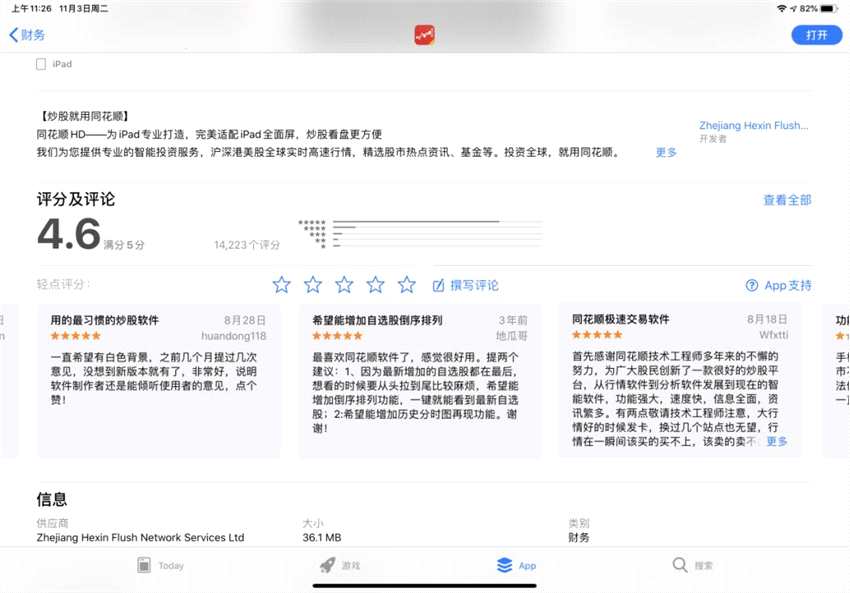Tap the 信息 section heading
Image resolution: width=850 pixels, height=593 pixels.
click(x=52, y=499)
